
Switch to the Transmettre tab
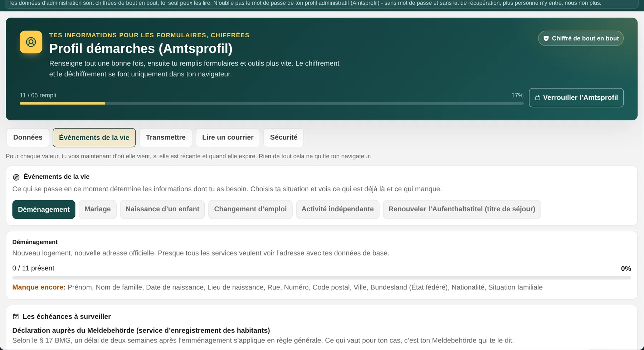tap(166, 138)
